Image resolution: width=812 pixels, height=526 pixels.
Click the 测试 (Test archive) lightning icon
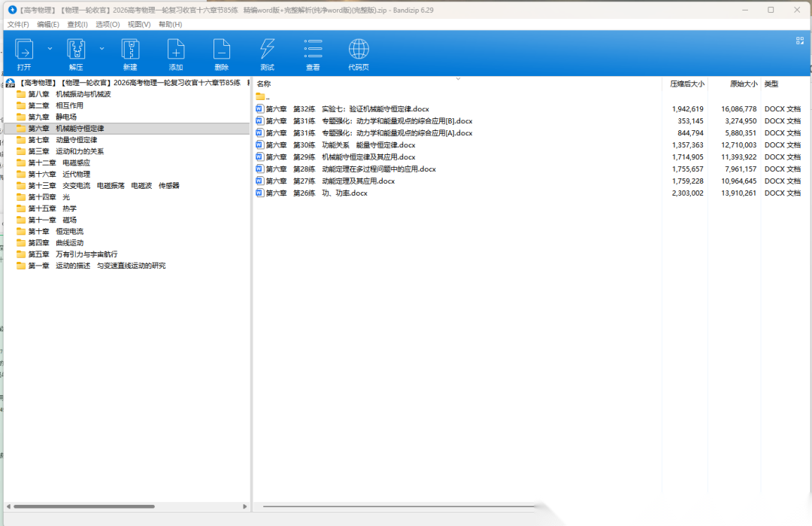pos(267,50)
